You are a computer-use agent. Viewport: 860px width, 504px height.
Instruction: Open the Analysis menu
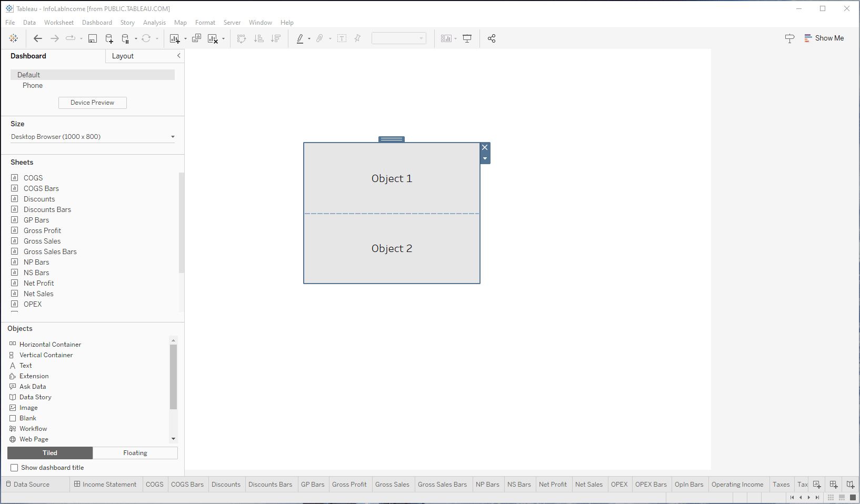154,23
